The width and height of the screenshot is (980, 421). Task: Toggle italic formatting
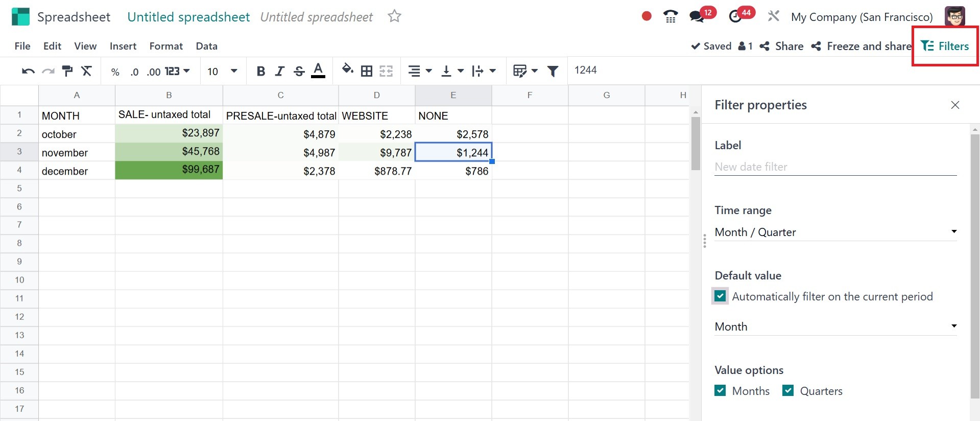tap(279, 71)
